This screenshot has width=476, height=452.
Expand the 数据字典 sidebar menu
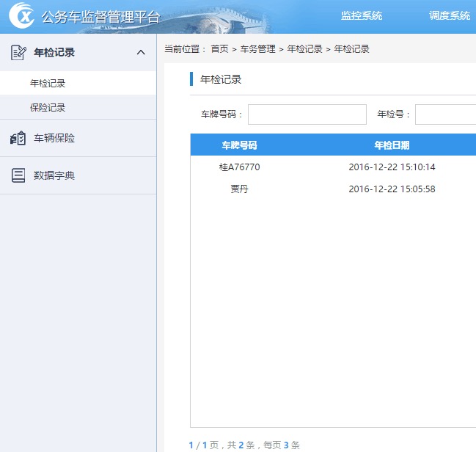tap(54, 175)
